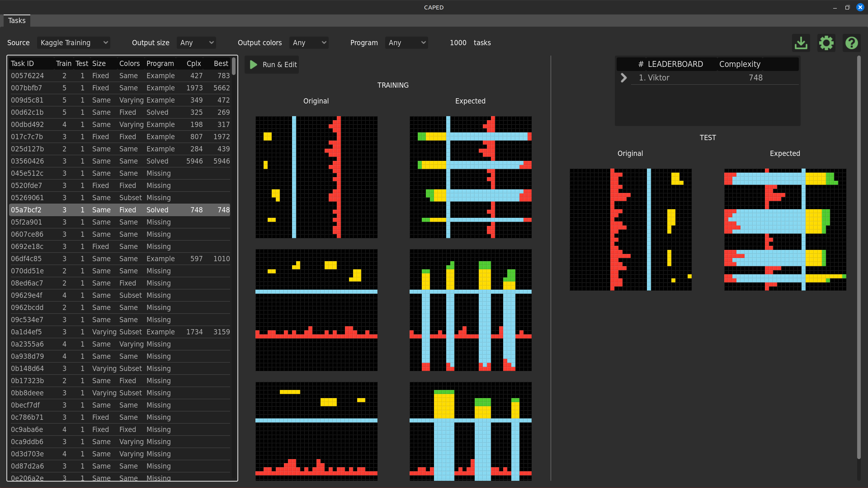Restore the window using title bar icon
Viewport: 868px width, 488px height.
pyautogui.click(x=847, y=7)
